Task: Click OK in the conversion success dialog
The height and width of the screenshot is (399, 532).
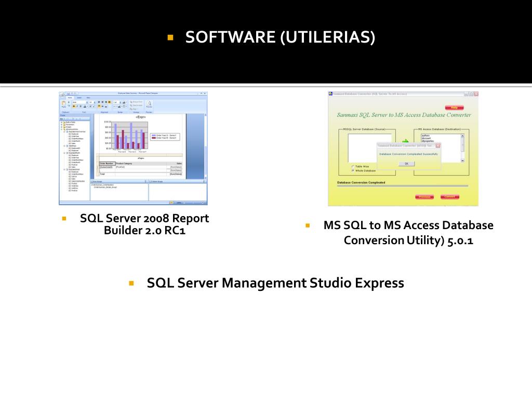Action: pos(407,164)
